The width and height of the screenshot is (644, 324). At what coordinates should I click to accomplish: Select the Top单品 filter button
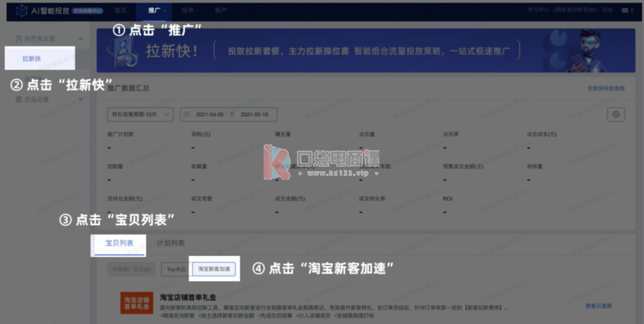176,269
